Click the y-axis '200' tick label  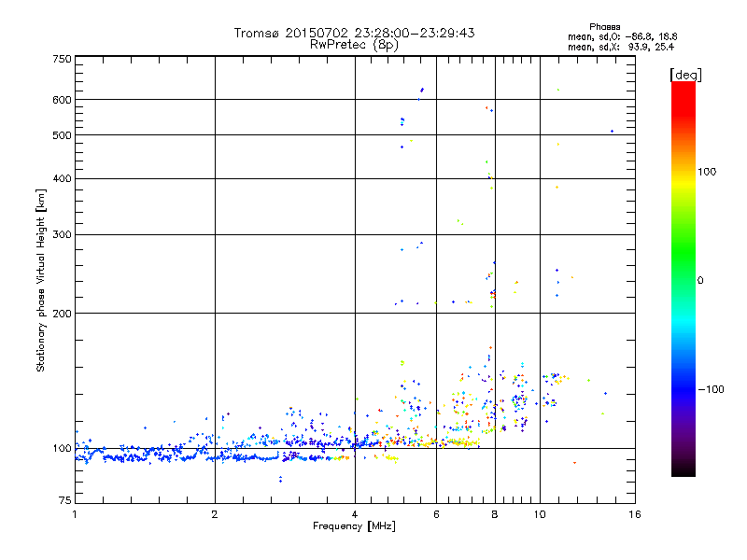click(62, 314)
